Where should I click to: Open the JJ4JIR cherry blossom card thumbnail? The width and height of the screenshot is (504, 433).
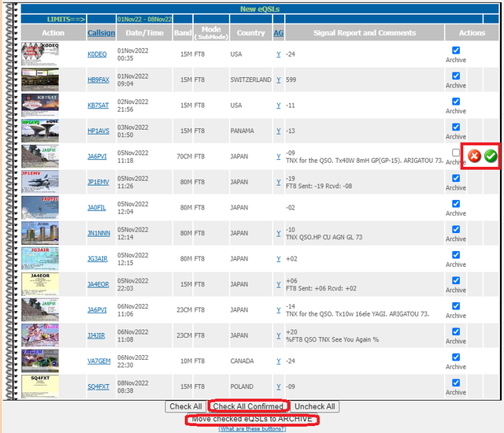pos(40,335)
